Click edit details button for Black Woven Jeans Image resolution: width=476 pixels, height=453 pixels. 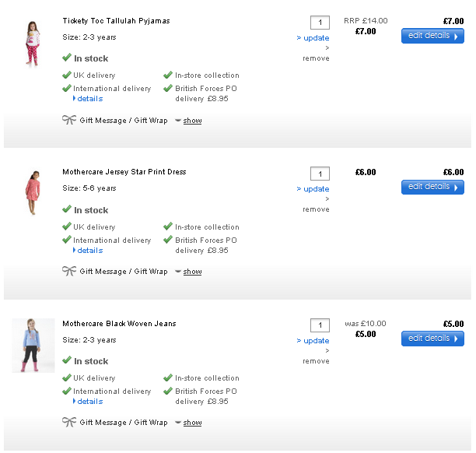point(432,339)
